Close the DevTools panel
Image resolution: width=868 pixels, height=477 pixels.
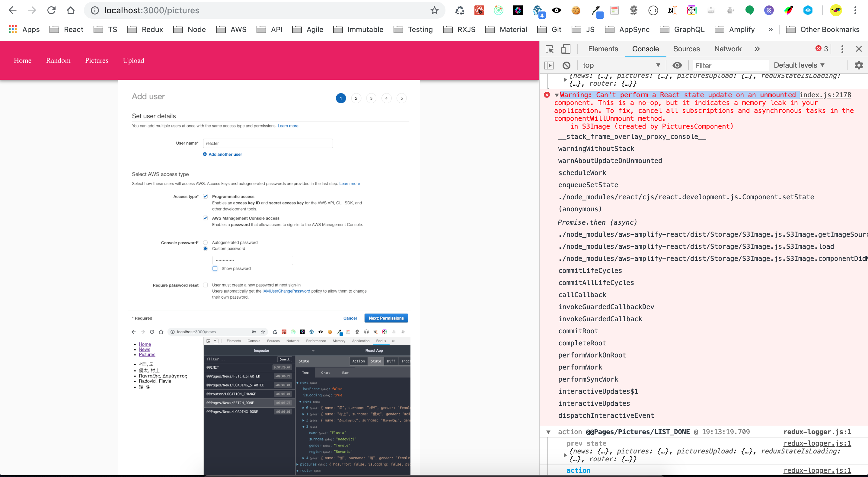tap(859, 49)
